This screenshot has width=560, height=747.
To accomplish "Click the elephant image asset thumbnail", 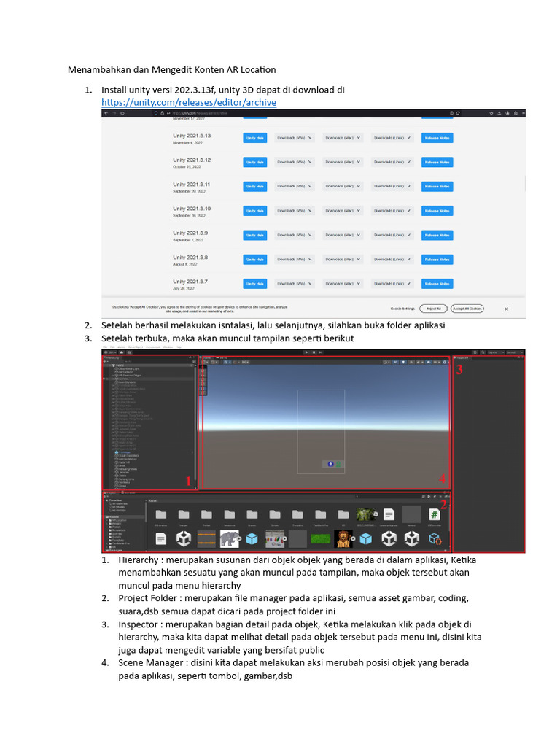I will (230, 539).
